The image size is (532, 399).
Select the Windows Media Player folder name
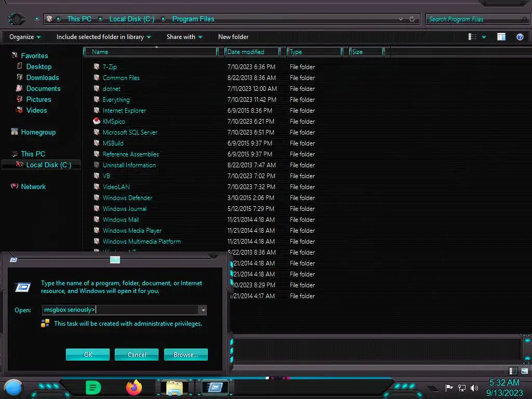click(132, 230)
